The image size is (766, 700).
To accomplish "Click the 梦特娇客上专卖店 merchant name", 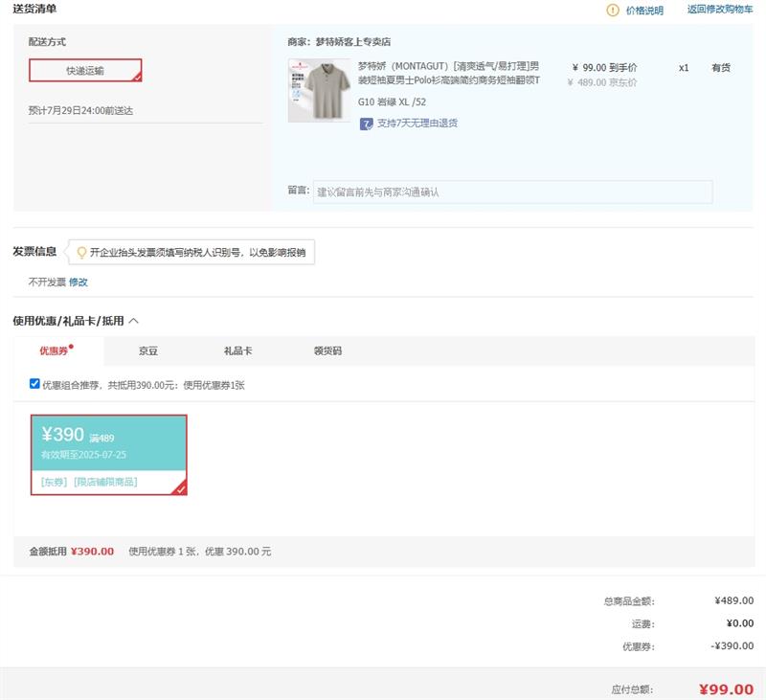I will [x=353, y=42].
